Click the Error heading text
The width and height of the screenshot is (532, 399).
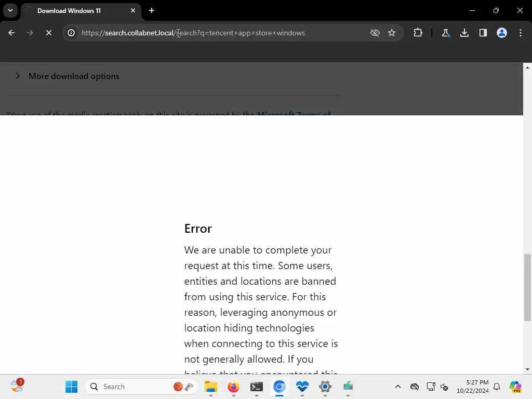pyautogui.click(x=198, y=229)
